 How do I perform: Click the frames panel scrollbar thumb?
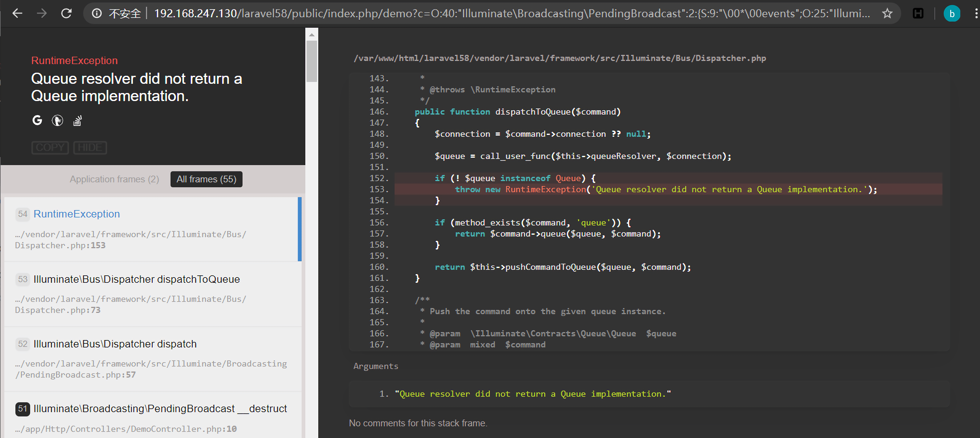311,61
